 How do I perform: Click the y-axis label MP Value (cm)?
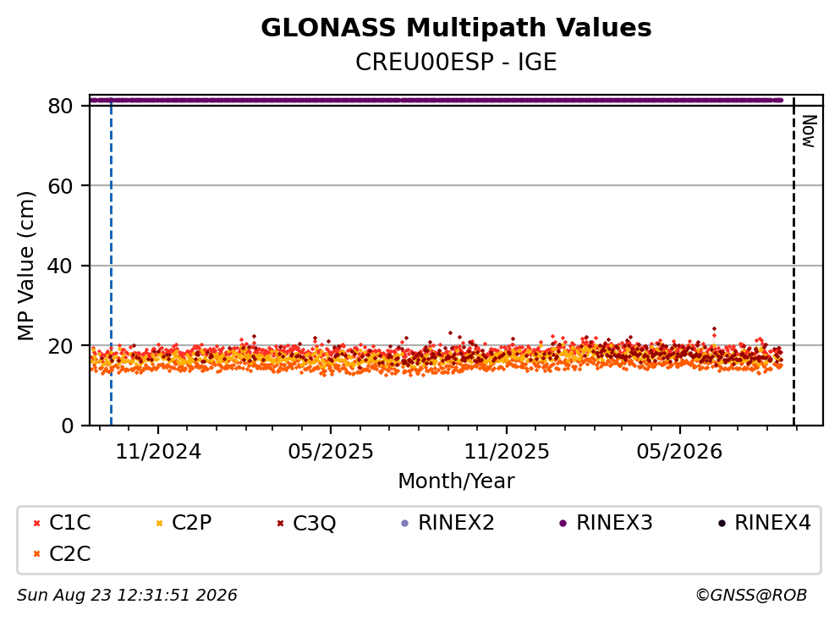25,266
